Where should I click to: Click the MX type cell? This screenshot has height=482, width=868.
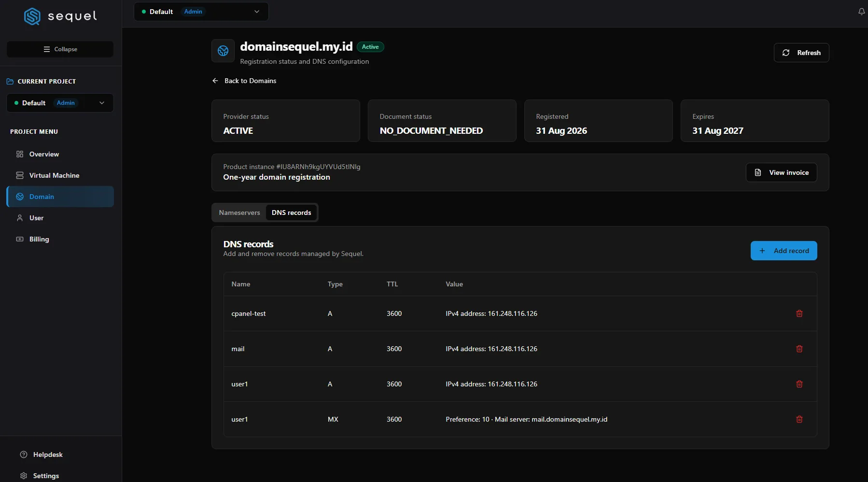pos(333,419)
